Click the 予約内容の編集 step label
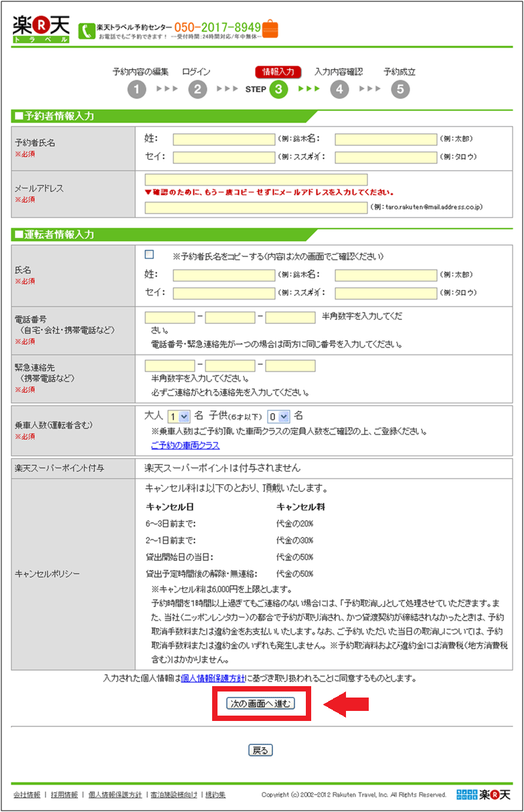Image resolution: width=524 pixels, height=812 pixels. [141, 72]
